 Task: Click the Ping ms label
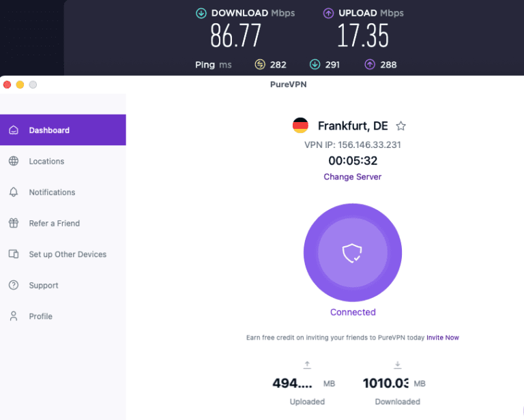(x=213, y=65)
